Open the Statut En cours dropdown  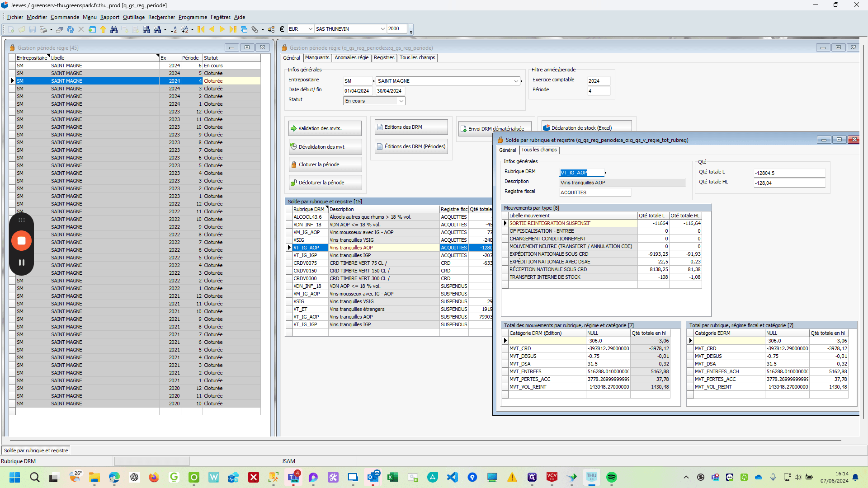click(x=401, y=101)
